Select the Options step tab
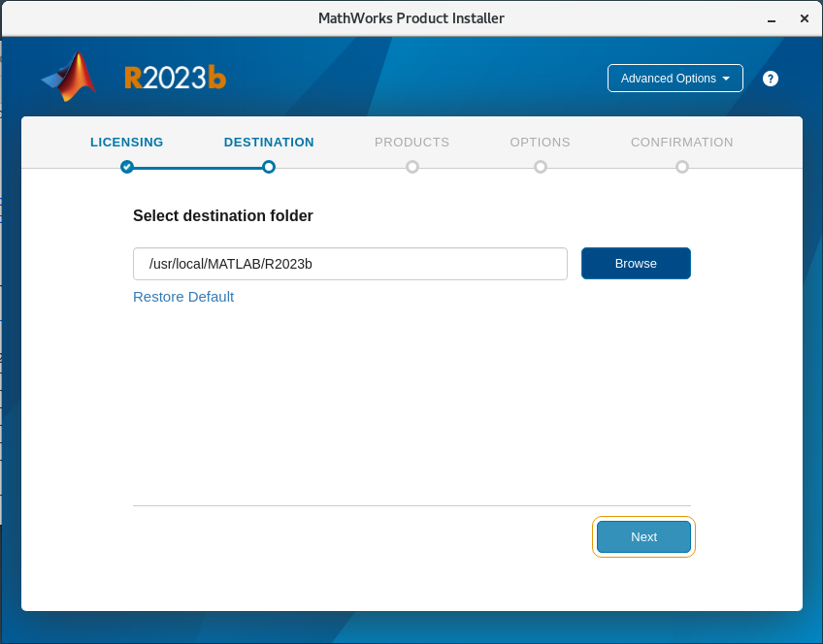This screenshot has width=823, height=644. [x=540, y=143]
